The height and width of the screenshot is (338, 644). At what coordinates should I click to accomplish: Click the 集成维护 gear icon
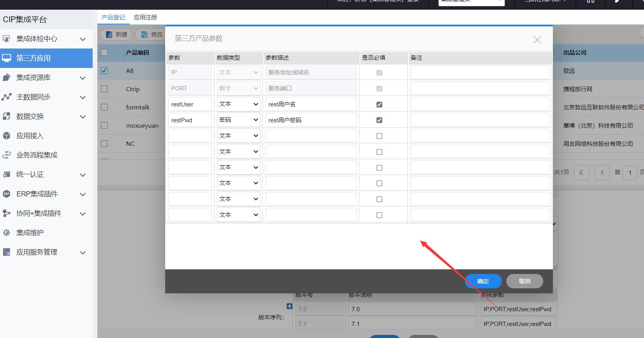click(7, 233)
